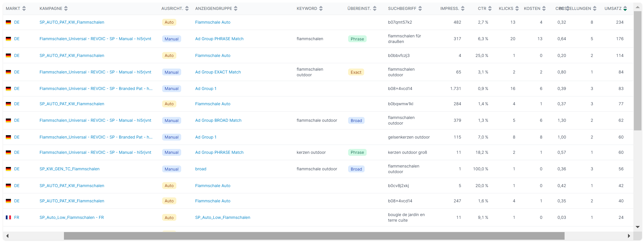The image size is (644, 243).
Task: Click DE market link in first row
Action: [17, 22]
